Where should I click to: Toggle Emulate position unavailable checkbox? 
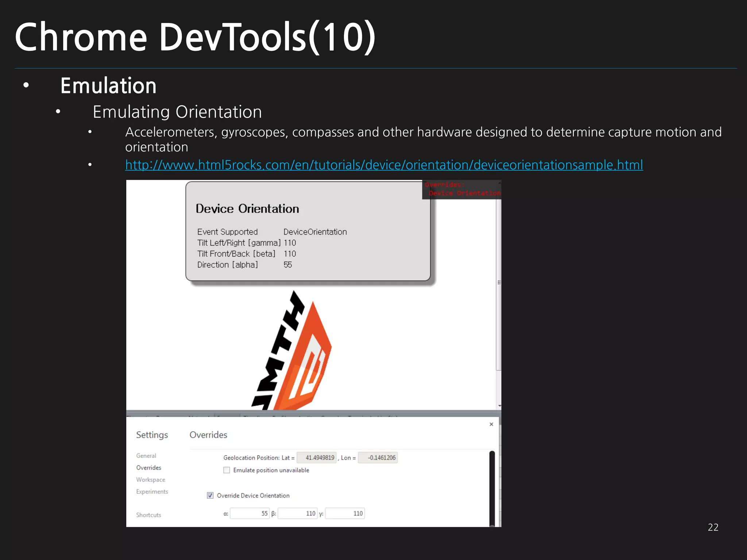227,470
